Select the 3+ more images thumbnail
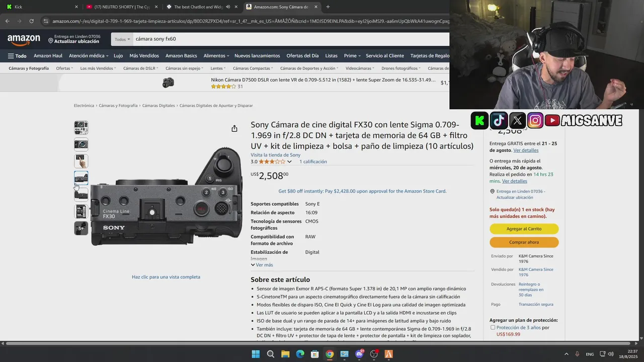This screenshot has height=362, width=644. (x=81, y=228)
